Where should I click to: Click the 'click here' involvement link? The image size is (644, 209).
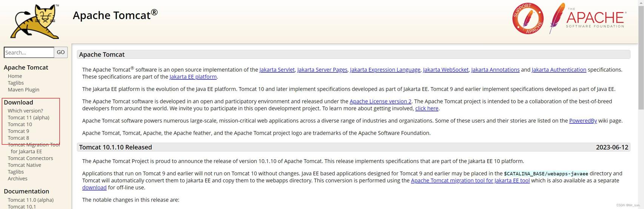(x=427, y=109)
